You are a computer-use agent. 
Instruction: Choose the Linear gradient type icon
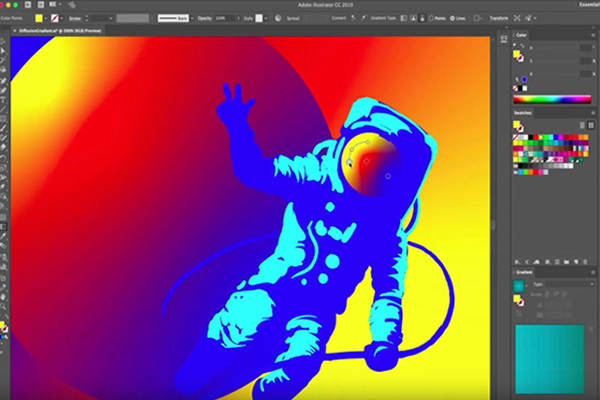point(403,18)
